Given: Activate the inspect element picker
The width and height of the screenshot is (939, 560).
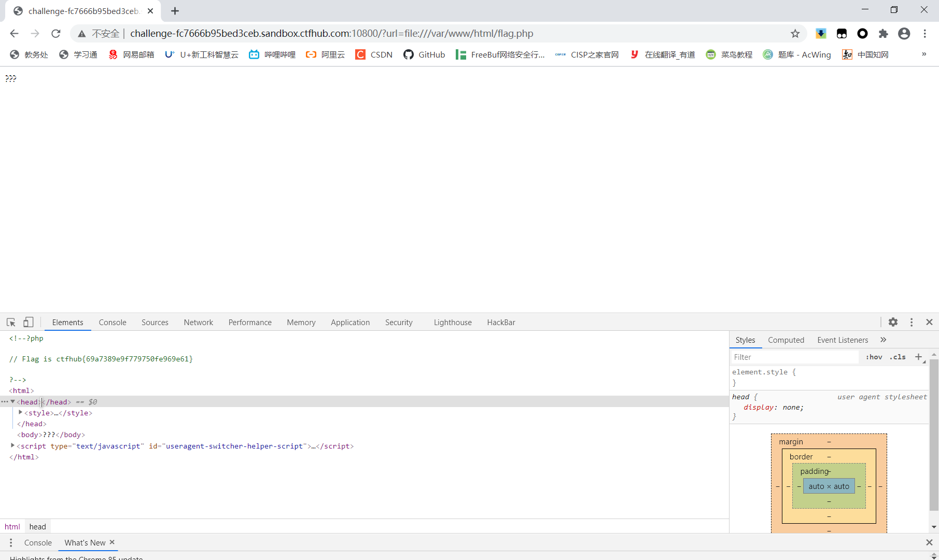Looking at the screenshot, I should 11,322.
